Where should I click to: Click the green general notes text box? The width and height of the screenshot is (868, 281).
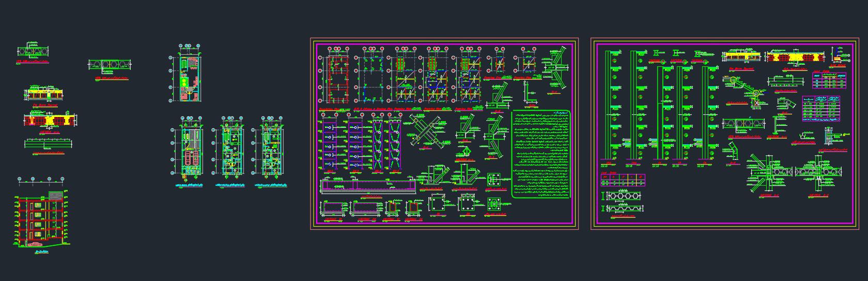pyautogui.click(x=541, y=154)
